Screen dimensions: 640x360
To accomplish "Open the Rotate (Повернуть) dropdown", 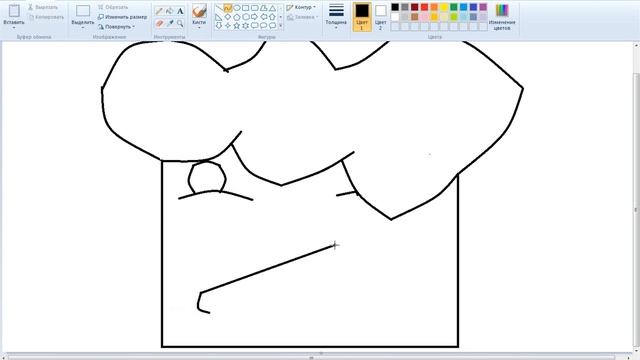I will point(116,27).
